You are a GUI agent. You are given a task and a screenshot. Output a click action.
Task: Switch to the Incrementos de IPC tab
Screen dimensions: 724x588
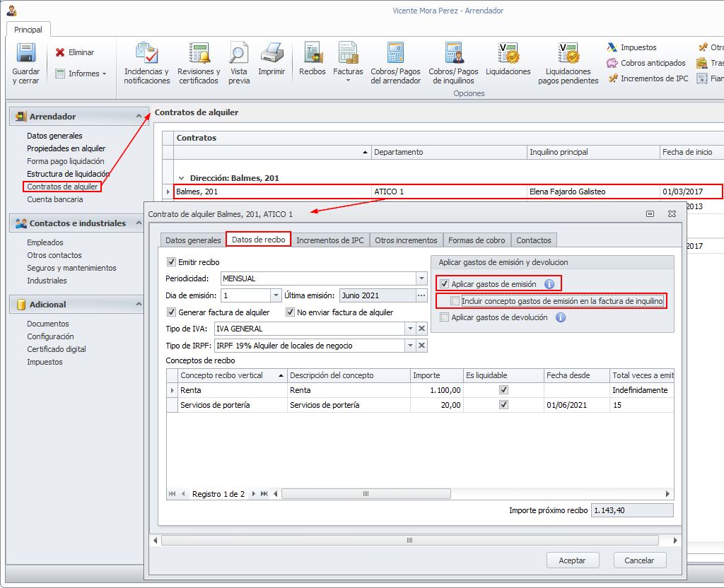(329, 240)
